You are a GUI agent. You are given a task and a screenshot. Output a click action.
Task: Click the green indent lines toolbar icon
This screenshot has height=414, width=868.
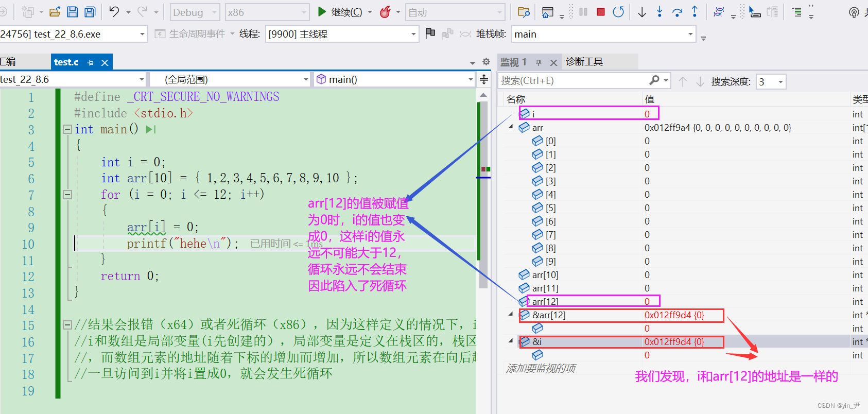pyautogui.click(x=796, y=12)
